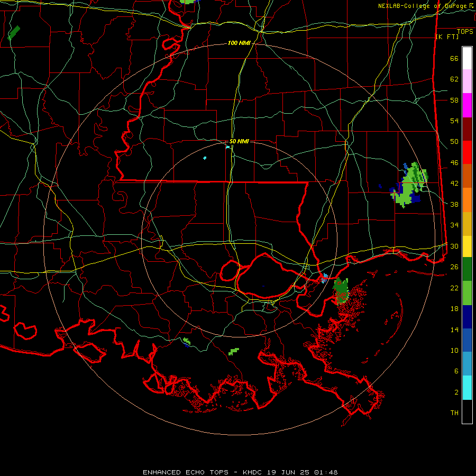476x476 pixels.
Task: Click the '50 NMI' range ring label
Action: 239,141
